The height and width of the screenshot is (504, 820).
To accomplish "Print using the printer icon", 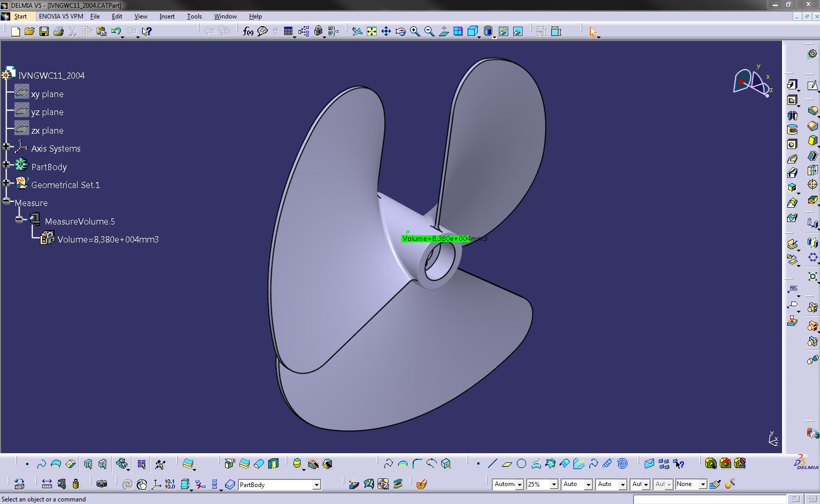I will (58, 32).
